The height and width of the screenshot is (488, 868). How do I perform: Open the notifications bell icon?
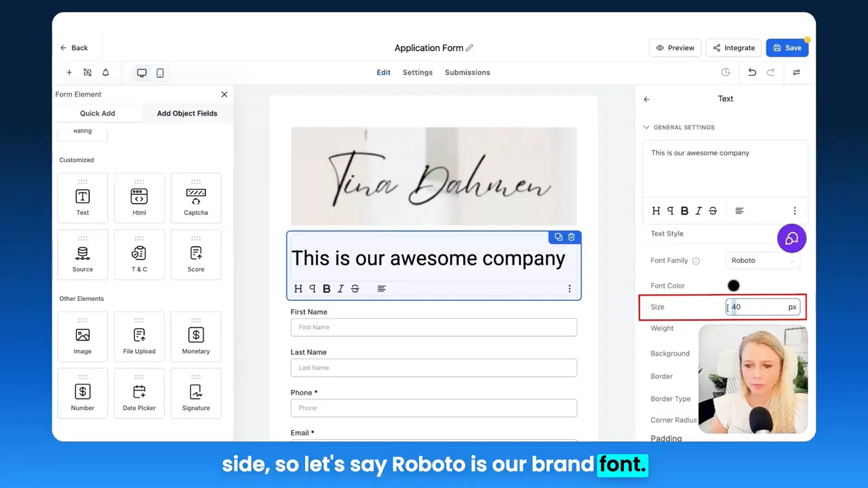click(x=105, y=73)
